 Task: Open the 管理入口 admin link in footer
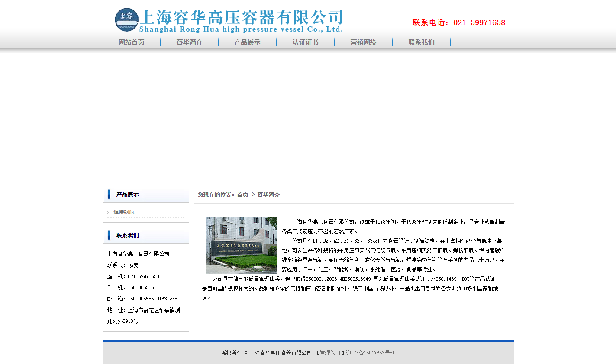coord(329,353)
